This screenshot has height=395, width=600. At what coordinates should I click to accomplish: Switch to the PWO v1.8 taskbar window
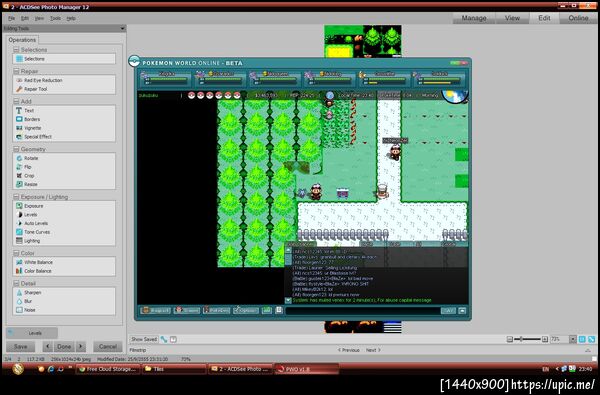coord(307,369)
